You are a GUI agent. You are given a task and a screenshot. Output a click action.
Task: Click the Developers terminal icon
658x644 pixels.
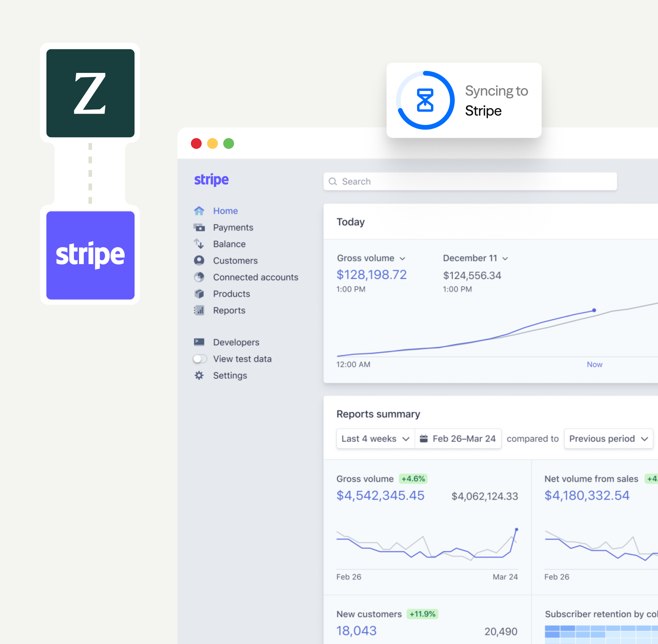tap(199, 342)
